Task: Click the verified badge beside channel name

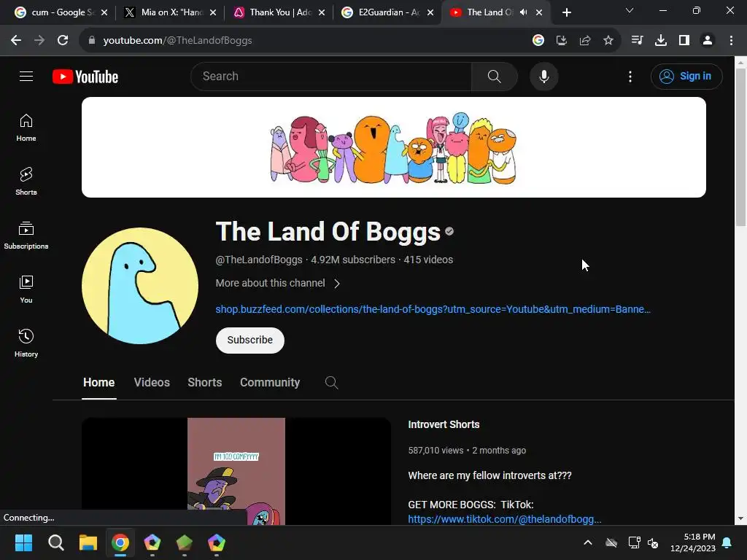Action: click(449, 231)
